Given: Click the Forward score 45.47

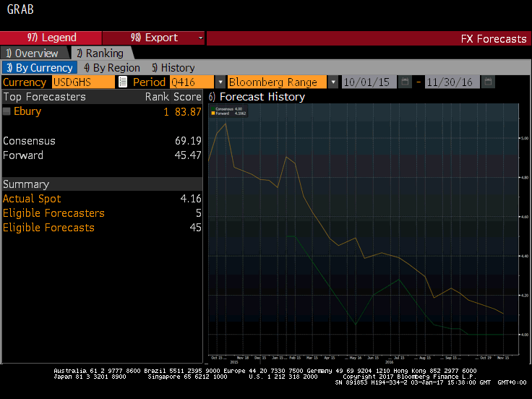Looking at the screenshot, I should point(188,155).
